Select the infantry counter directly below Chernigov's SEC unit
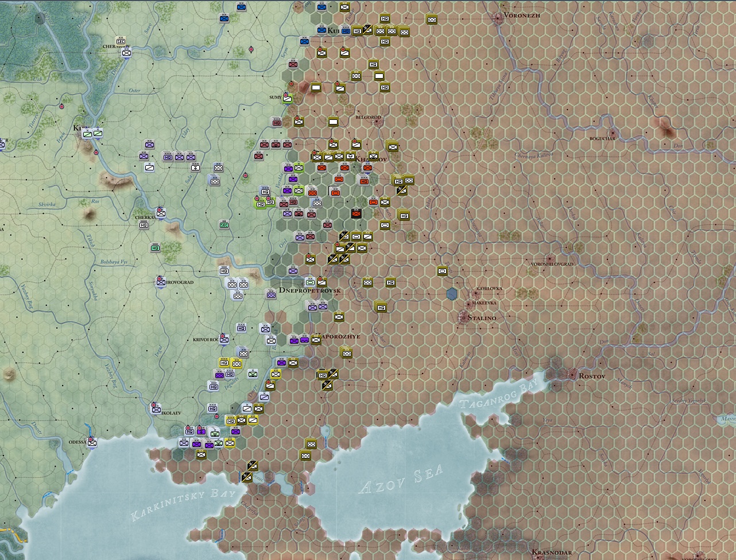Screen dimensions: 736x560 pyautogui.click(x=126, y=53)
